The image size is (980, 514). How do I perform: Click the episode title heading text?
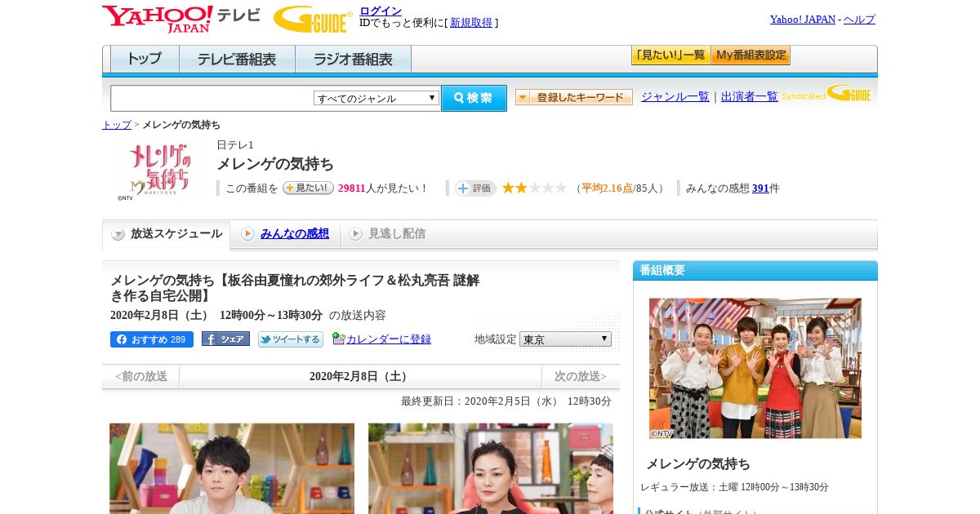295,288
